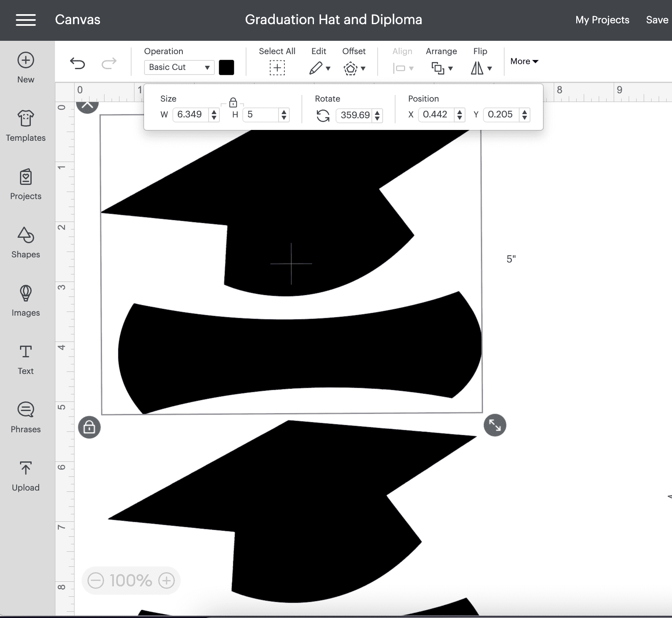
Task: Zoom in with the plus button
Action: (x=167, y=581)
